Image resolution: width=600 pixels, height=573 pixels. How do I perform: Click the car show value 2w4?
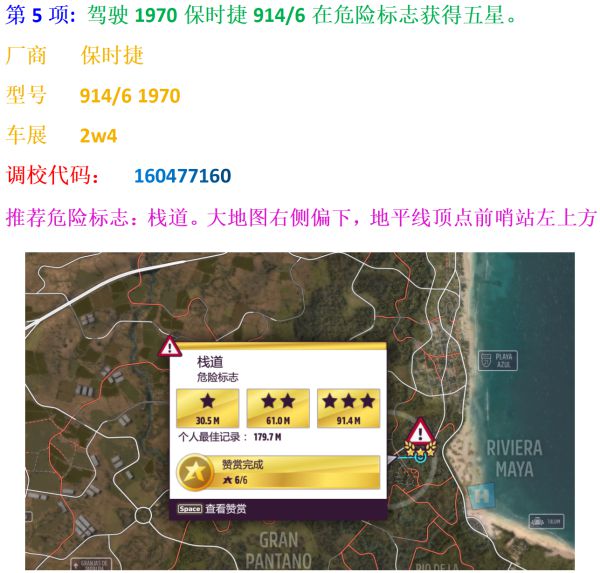[x=98, y=136]
